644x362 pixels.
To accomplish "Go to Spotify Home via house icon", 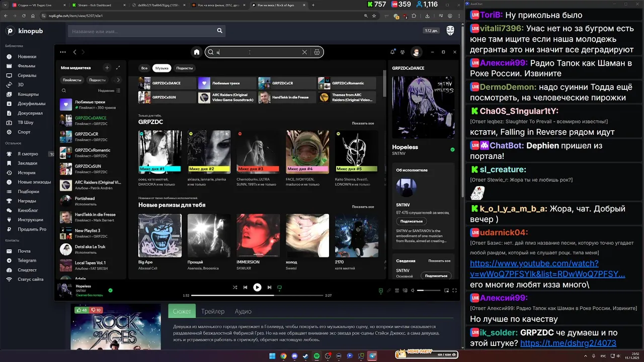I will [197, 52].
